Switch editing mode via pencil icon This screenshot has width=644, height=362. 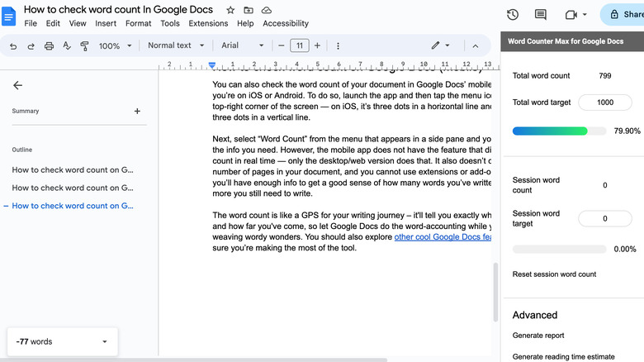click(435, 45)
